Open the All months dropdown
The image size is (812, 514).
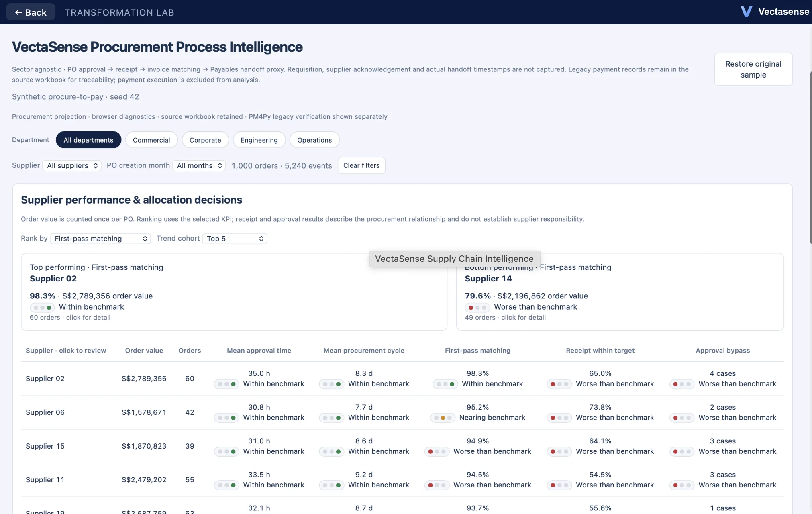pyautogui.click(x=199, y=165)
